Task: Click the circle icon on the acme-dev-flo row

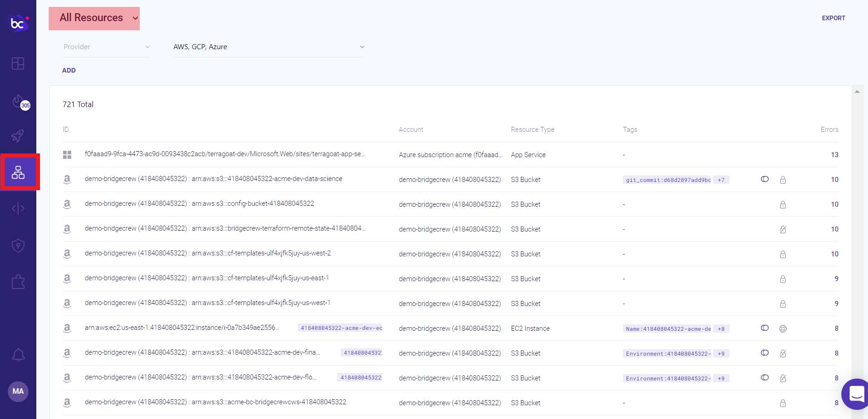Action: click(765, 378)
